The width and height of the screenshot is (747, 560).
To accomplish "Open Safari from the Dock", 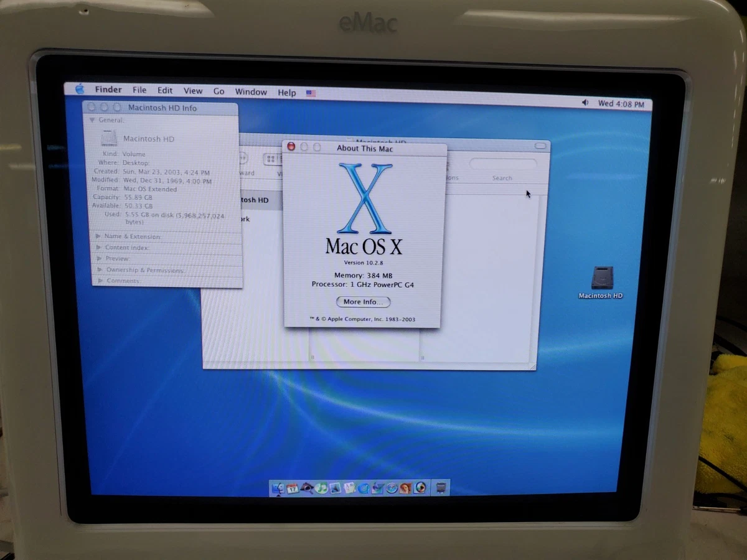I will (x=392, y=488).
